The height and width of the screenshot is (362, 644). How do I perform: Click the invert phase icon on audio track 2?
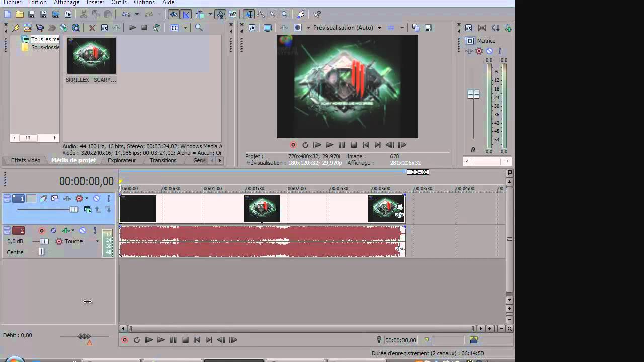53,231
